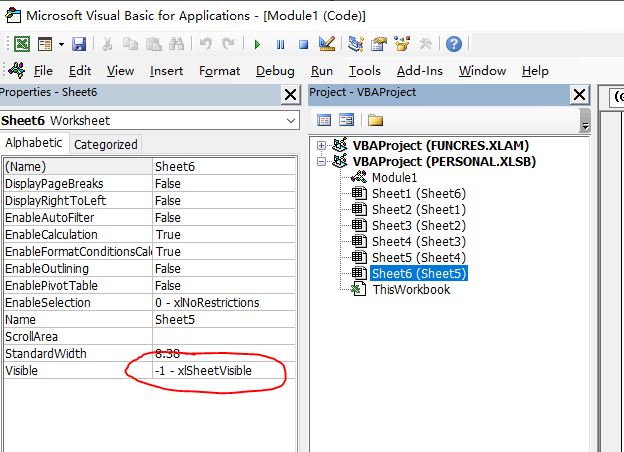Image resolution: width=624 pixels, height=452 pixels.
Task: Save the project with the floppy disk icon
Action: tap(79, 44)
